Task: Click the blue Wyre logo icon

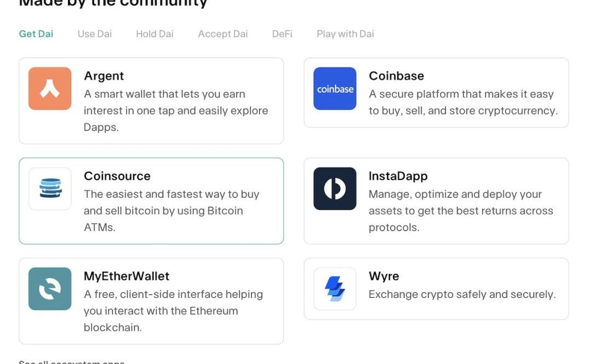Action: pyautogui.click(x=335, y=289)
